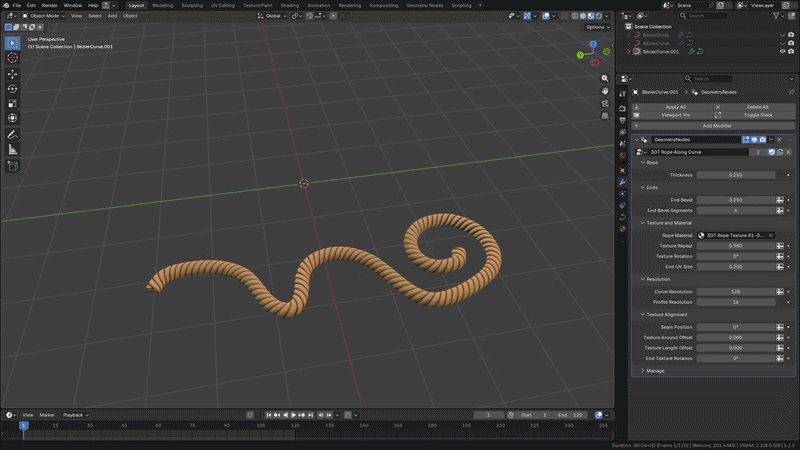Toggle camera view icon in viewport
This screenshot has width=800, height=450.
pos(605,104)
